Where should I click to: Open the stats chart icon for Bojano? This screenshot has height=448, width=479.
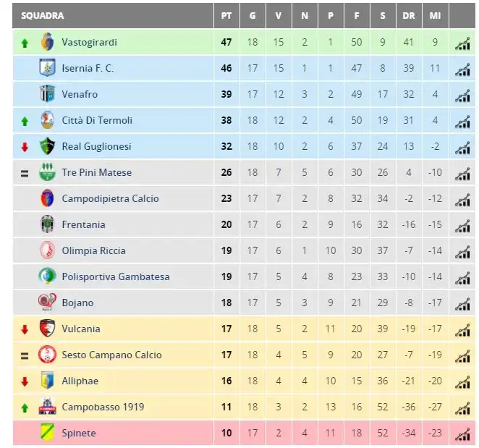pos(462,304)
